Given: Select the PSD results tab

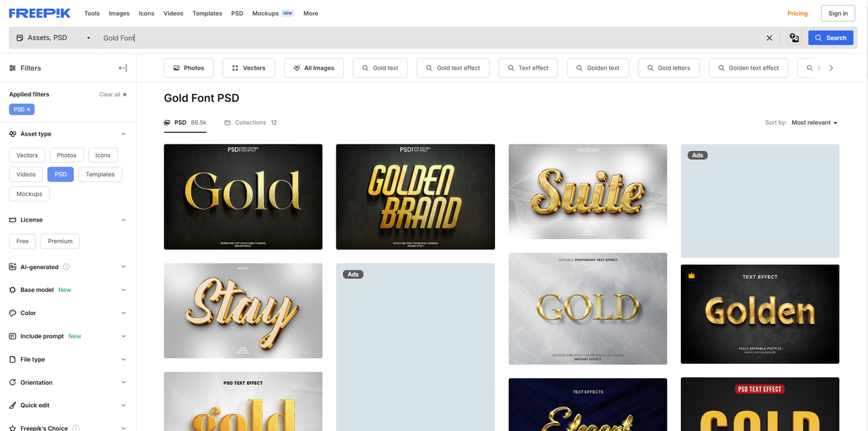Looking at the screenshot, I should 185,123.
